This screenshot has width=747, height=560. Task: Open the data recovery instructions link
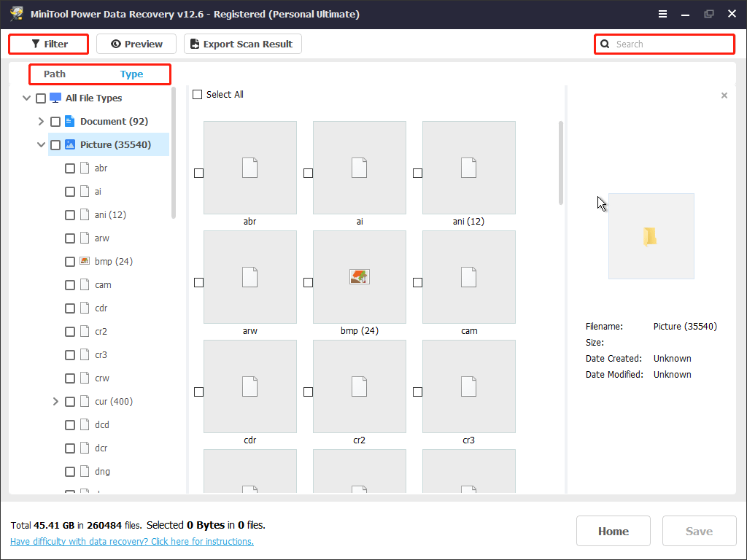pos(131,541)
